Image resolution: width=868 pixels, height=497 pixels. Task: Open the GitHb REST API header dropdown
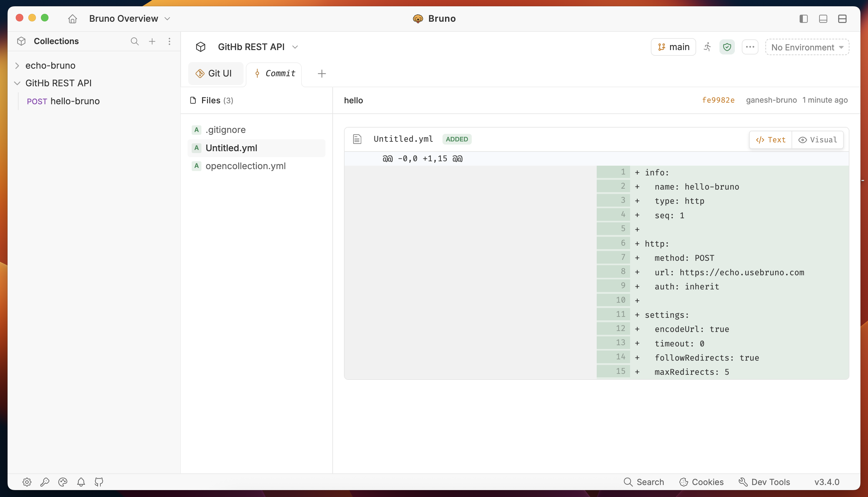click(295, 47)
